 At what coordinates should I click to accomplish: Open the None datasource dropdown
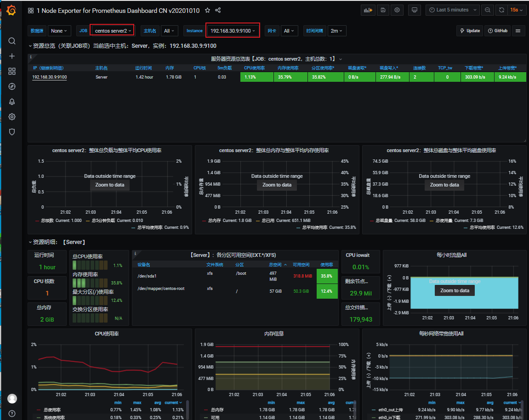click(59, 31)
